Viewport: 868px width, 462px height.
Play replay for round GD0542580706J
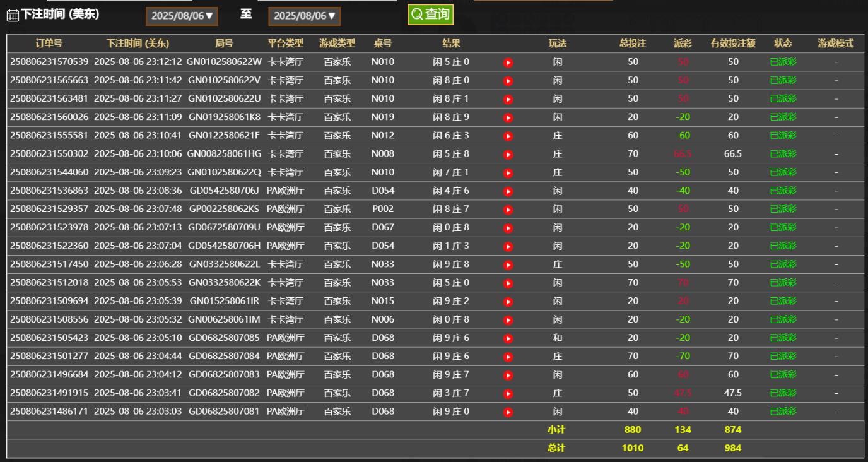(508, 191)
